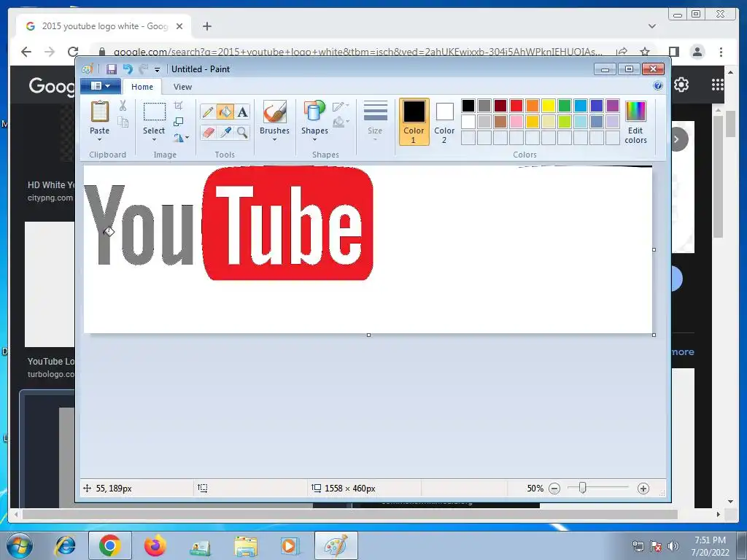
Task: Open Customize Quick Access Toolbar arrow
Action: 158,69
